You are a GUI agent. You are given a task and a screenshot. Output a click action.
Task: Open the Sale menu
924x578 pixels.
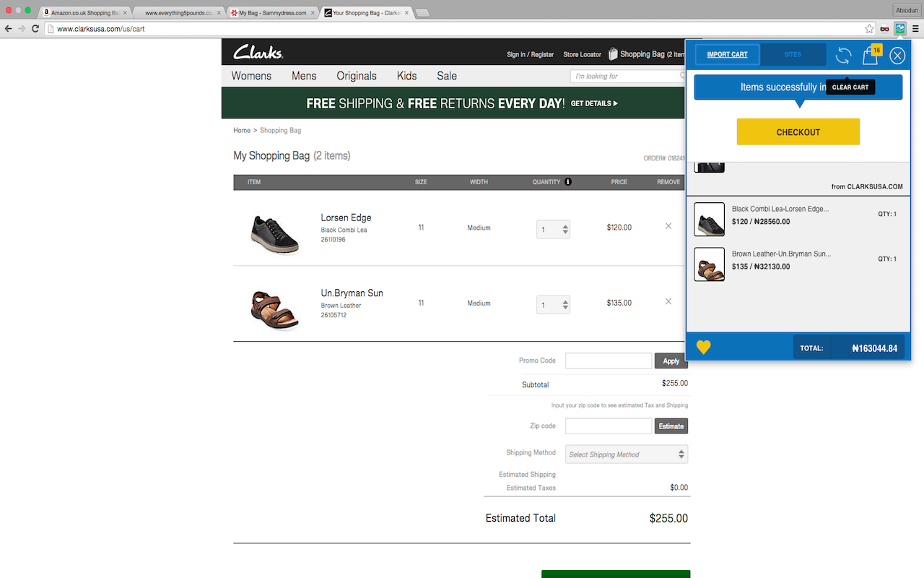(x=447, y=76)
